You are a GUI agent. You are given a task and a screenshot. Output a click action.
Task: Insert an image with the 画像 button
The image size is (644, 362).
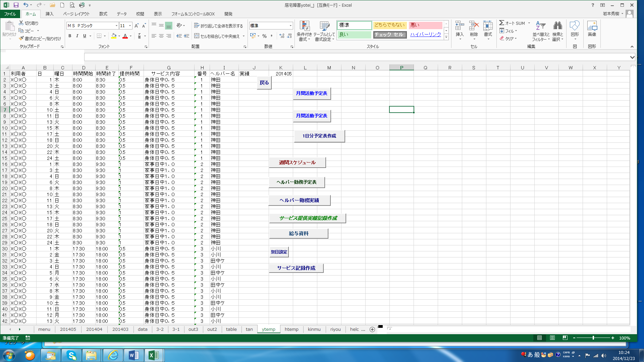tap(592, 29)
